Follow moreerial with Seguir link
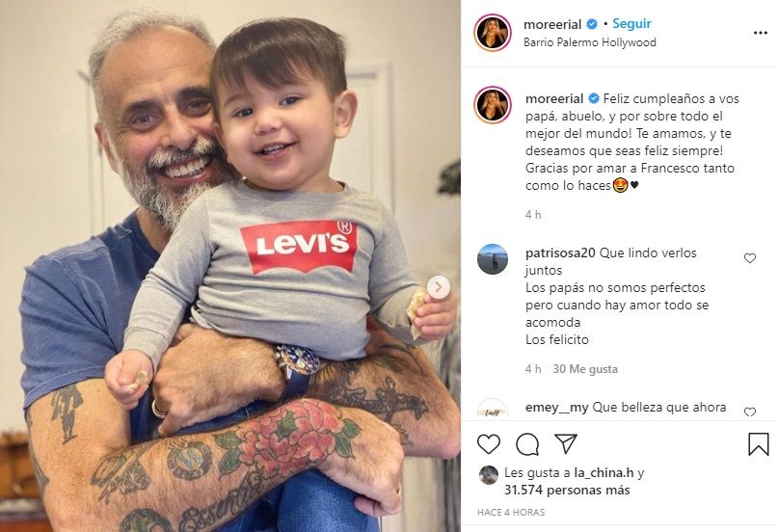 pos(631,23)
